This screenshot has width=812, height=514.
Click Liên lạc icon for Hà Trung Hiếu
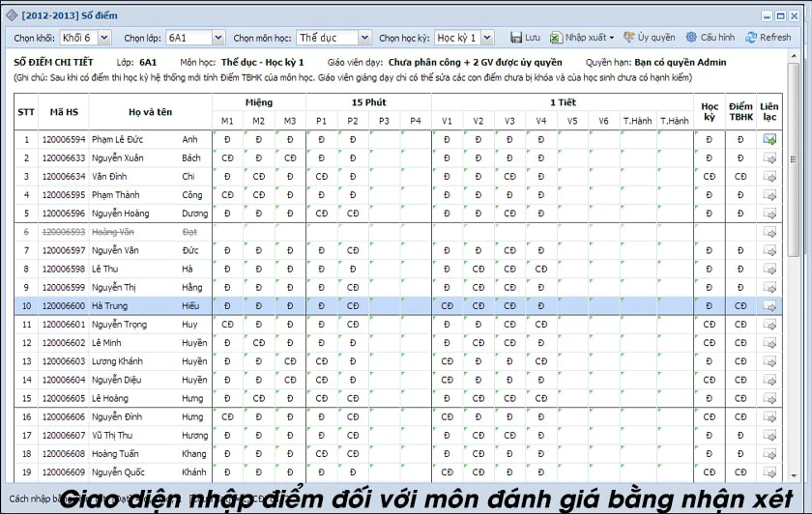pos(769,306)
